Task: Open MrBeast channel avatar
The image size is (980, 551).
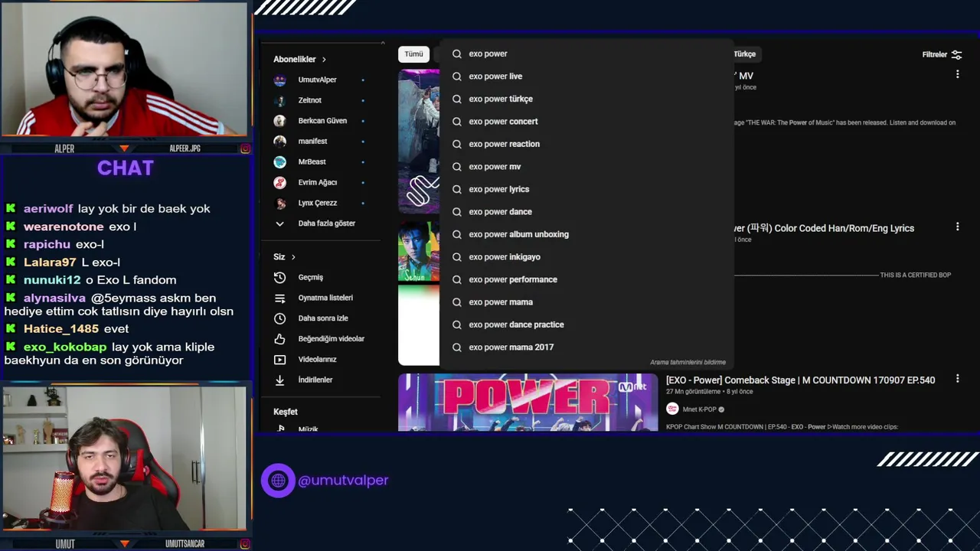Action: point(280,161)
